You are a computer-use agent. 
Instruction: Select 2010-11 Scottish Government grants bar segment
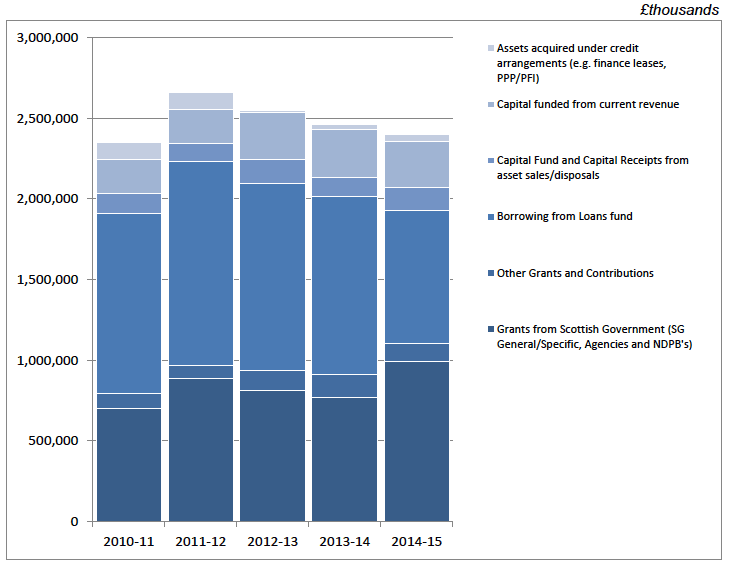129,465
